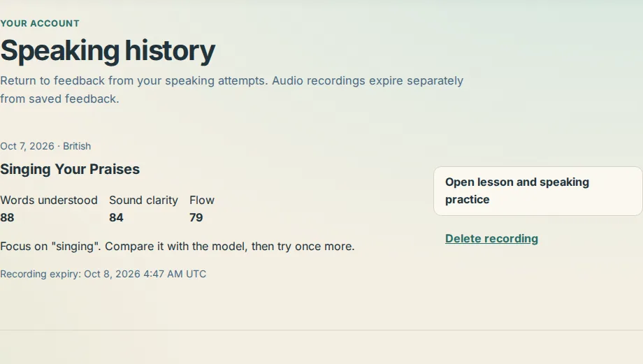Open lesson and speaking practice

coord(538,191)
